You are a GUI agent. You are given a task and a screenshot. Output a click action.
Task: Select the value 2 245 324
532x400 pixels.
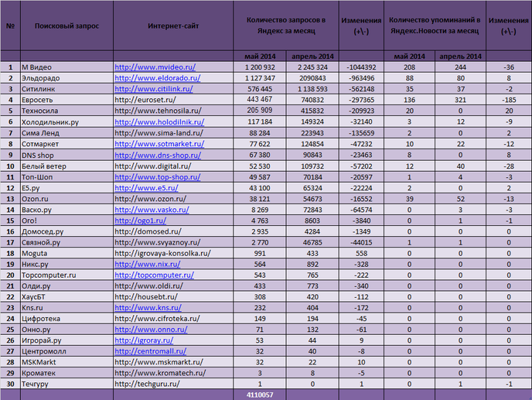coord(312,67)
